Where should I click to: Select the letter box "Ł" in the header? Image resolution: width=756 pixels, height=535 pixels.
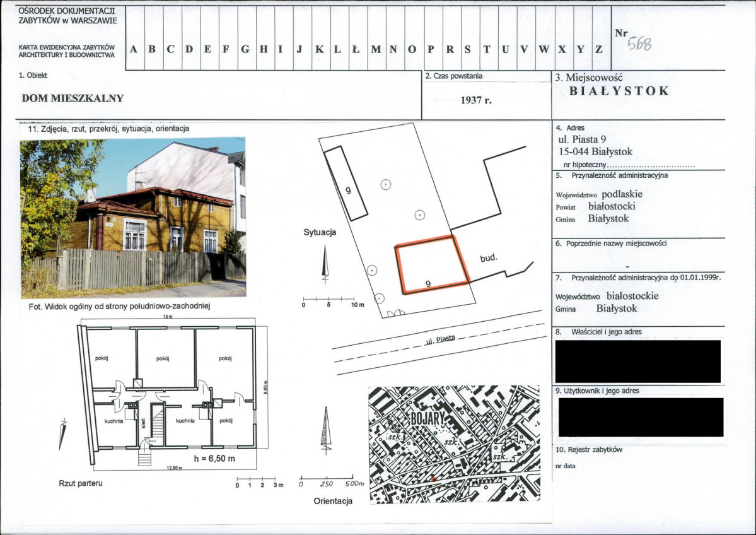pyautogui.click(x=356, y=49)
